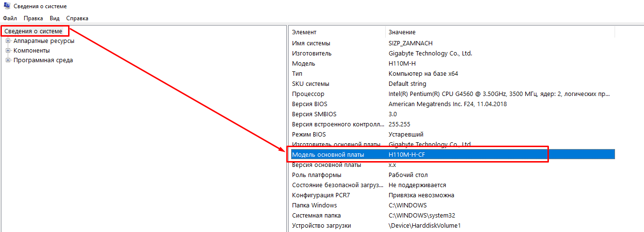The image size is (644, 232).
Task: Select the Роль платформы row label
Action: 317,175
